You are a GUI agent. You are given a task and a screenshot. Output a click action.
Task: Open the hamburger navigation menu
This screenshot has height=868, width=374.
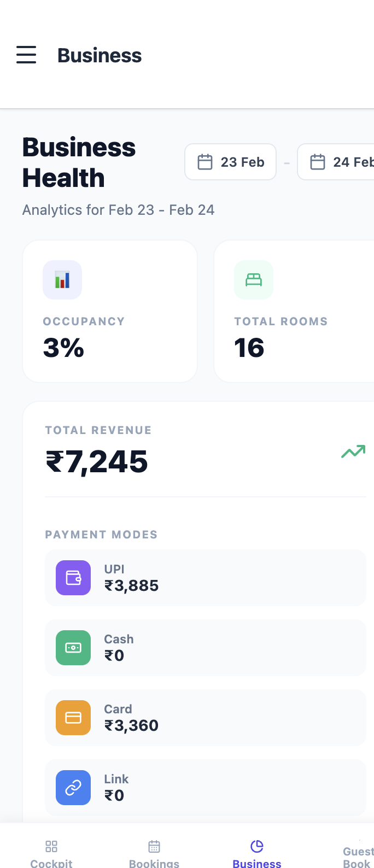[26, 55]
